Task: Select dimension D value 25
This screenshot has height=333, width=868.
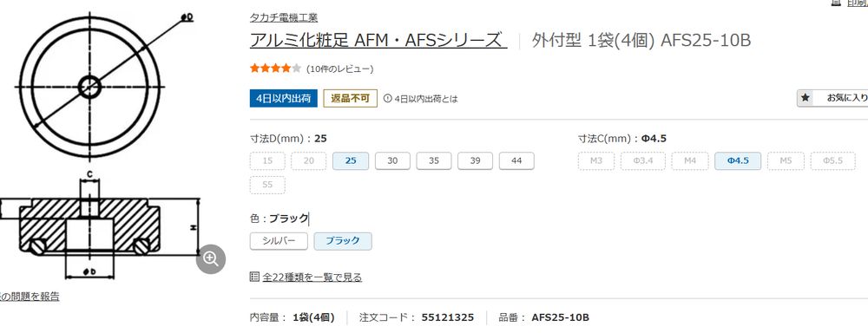Action: 351,161
